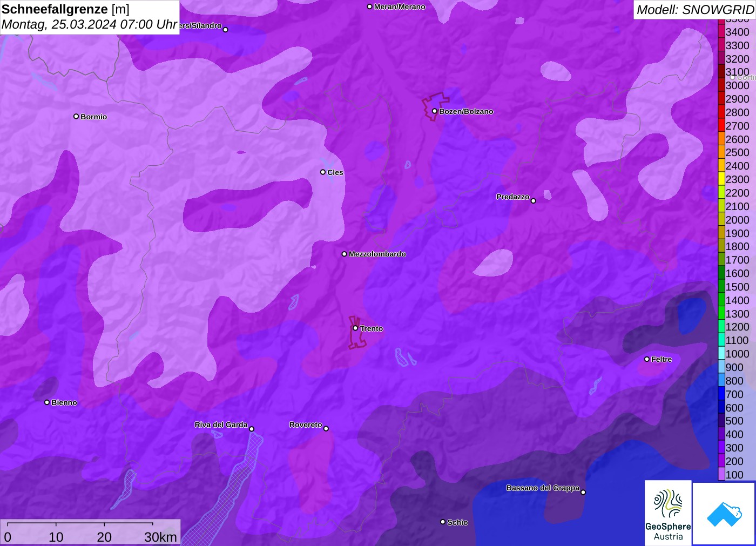Click the Riva del Garda label

221,424
